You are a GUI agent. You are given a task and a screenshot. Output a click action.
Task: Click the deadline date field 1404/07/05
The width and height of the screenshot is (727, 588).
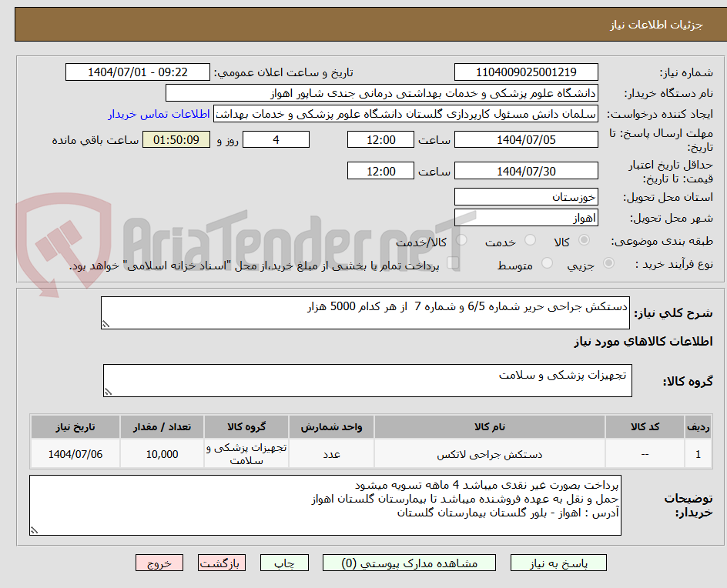point(526,139)
